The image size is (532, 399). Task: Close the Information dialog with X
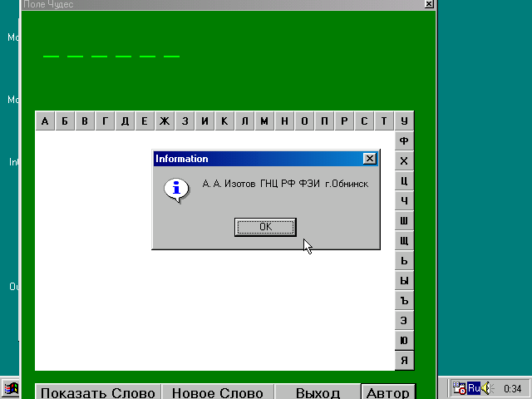370,159
